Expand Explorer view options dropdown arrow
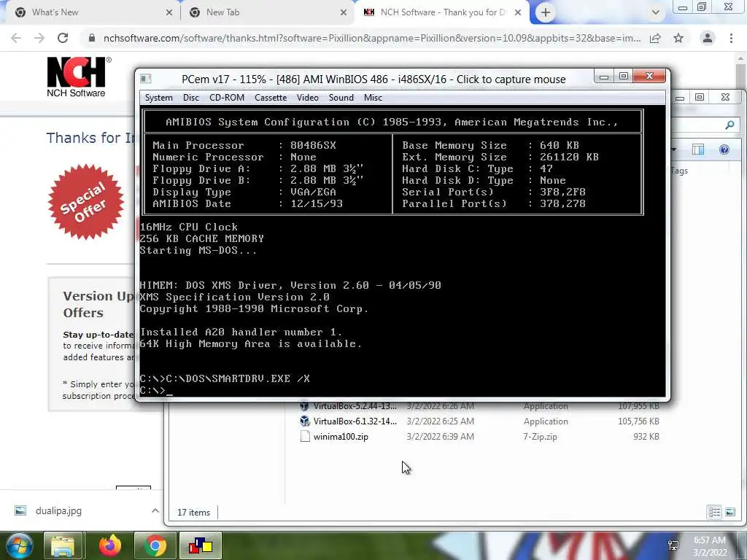 click(673, 150)
